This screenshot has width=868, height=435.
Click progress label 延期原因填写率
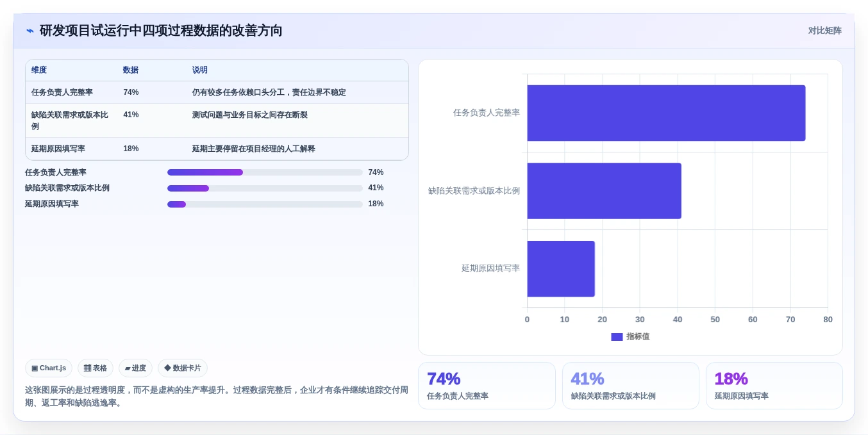[52, 204]
